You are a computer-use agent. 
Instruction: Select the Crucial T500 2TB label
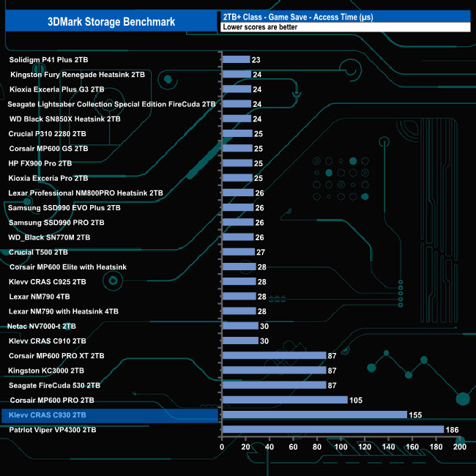38,252
